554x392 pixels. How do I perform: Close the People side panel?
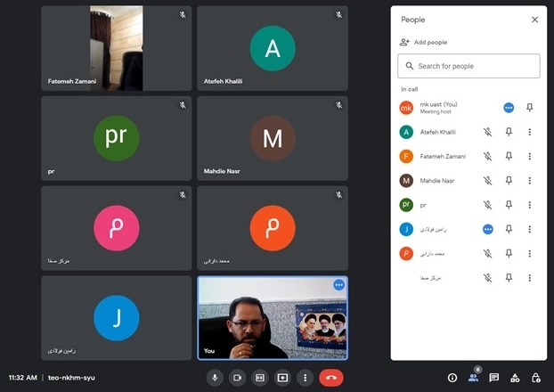coord(534,20)
